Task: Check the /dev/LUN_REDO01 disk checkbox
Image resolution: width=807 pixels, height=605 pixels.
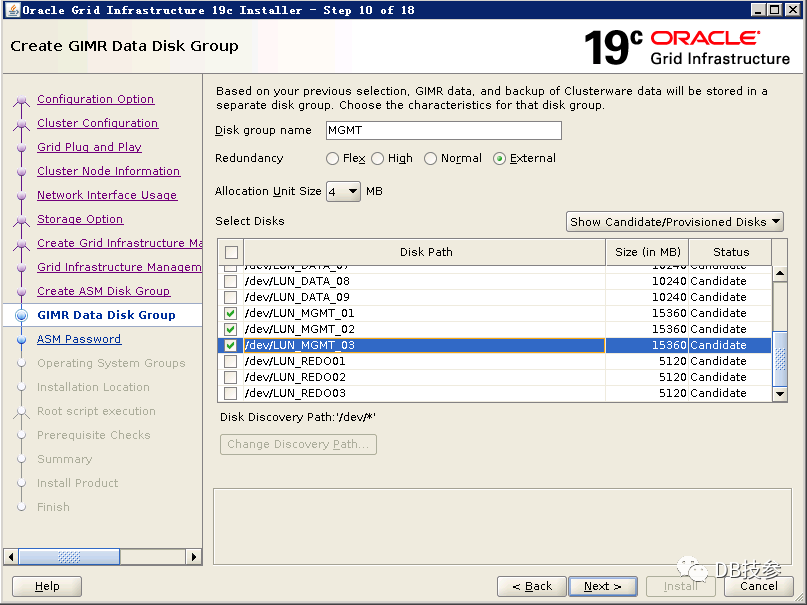Action: (x=231, y=361)
